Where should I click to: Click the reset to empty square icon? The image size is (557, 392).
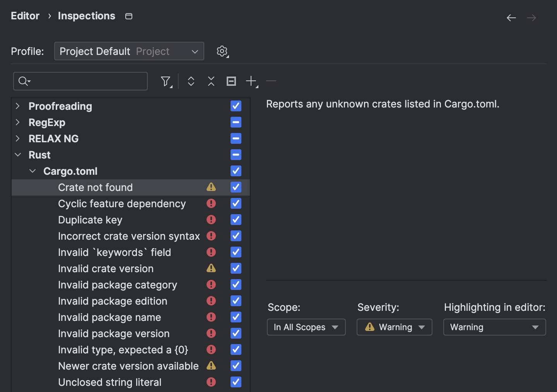(x=231, y=81)
